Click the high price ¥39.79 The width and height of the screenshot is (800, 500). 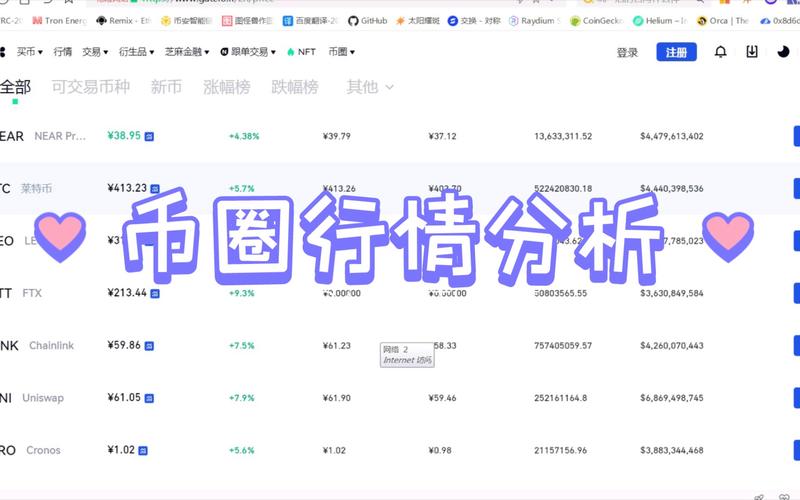(x=337, y=136)
